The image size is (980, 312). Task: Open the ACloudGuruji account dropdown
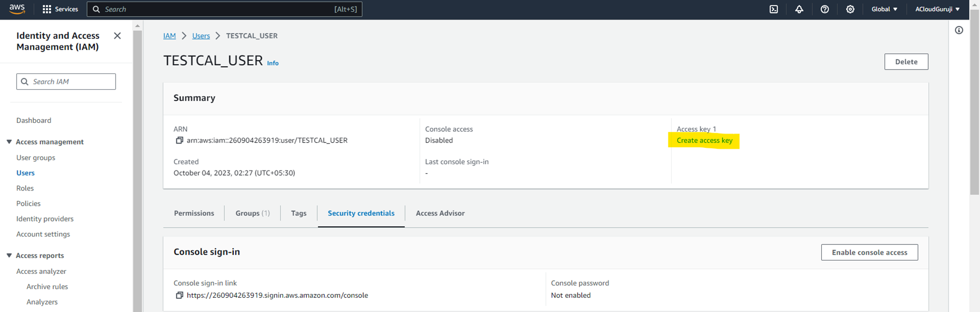tap(937, 9)
